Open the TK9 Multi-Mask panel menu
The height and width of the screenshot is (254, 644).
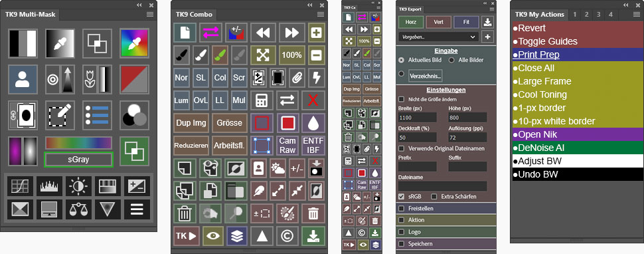(x=150, y=15)
